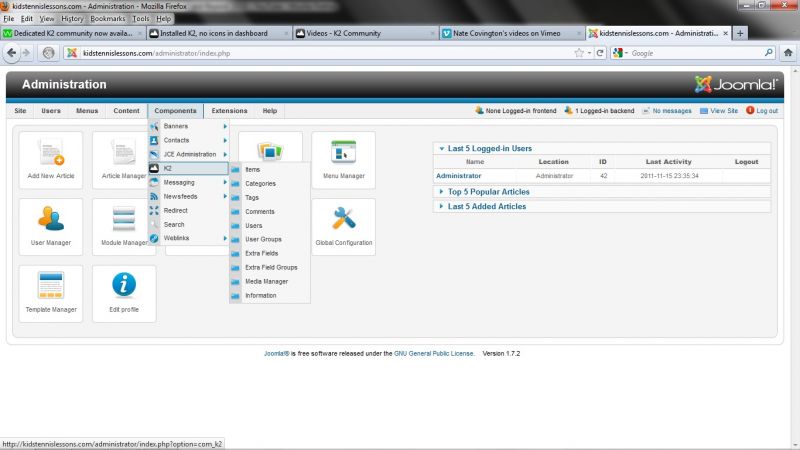Click the Firefox back arrow button
The width and height of the screenshot is (800, 450).
[x=11, y=53]
